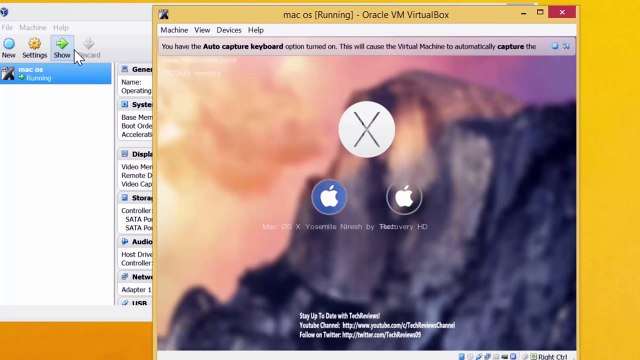This screenshot has width=640, height=360.
Task: Click the VirtualBox Manager title bar cube icon
Action: click(4, 11)
